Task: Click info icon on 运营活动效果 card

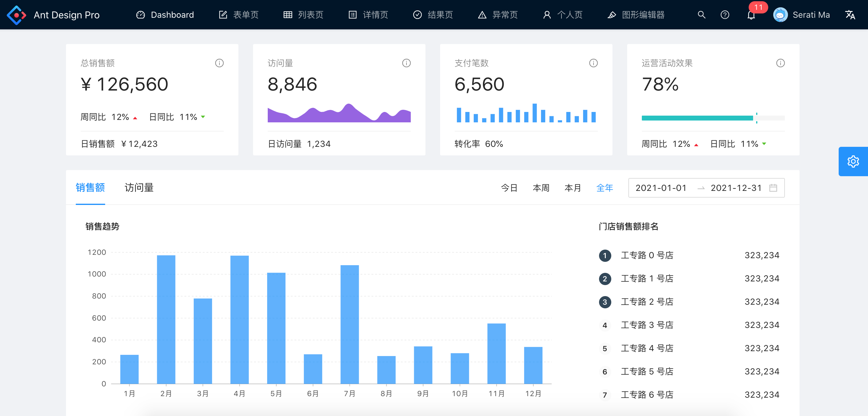Action: coord(780,63)
